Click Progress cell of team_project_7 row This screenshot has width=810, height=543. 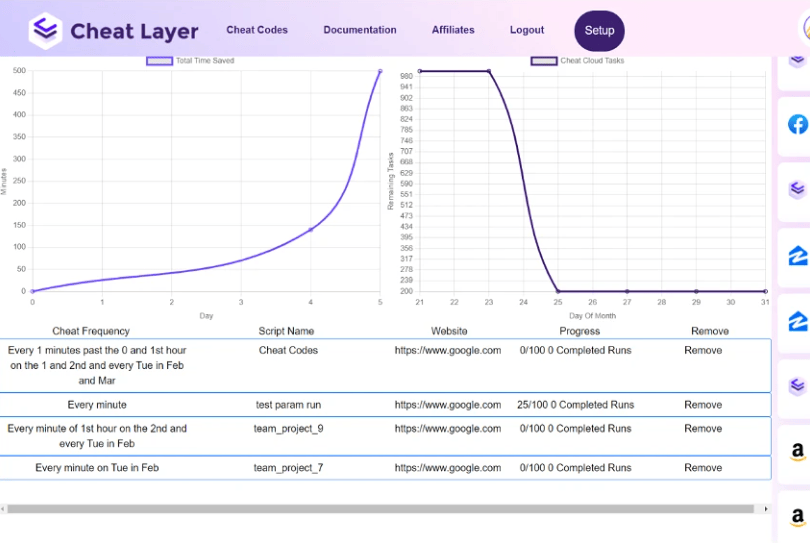575,468
